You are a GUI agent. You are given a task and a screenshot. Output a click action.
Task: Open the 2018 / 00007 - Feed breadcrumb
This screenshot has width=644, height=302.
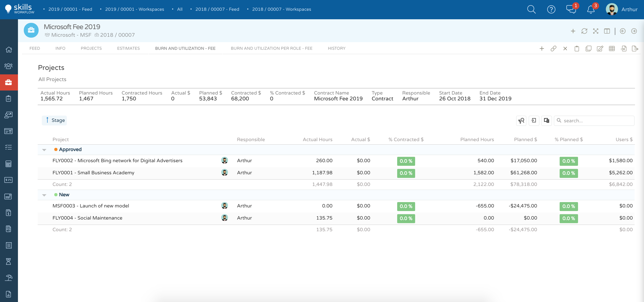coord(217,9)
